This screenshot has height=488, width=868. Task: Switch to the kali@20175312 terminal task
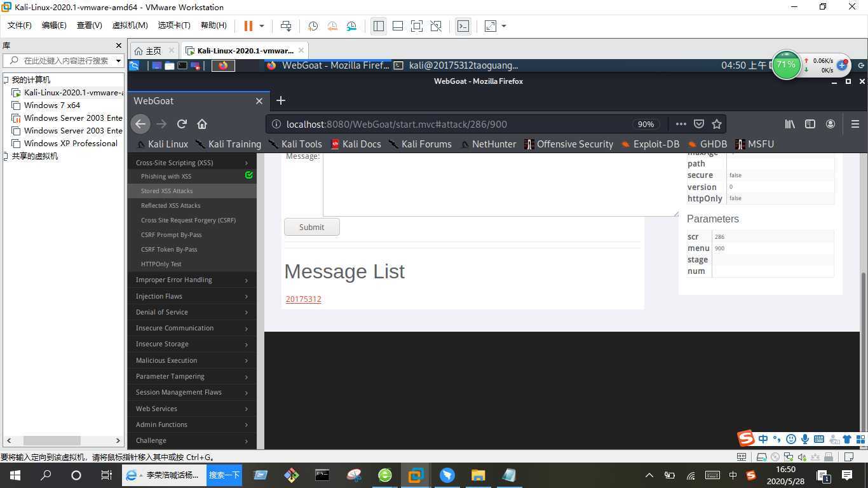(x=456, y=65)
